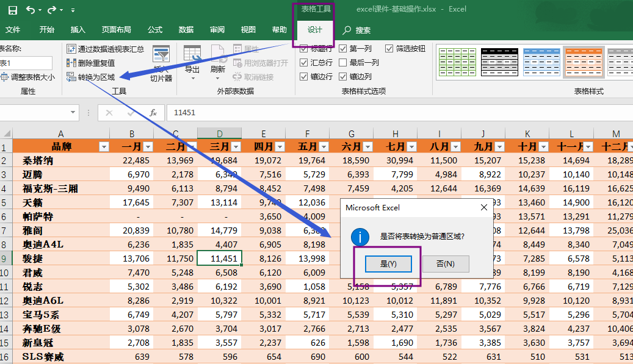Viewport: 633px width, 364px height.
Task: Click brand cell 奥迪A6L
Action: (x=61, y=301)
